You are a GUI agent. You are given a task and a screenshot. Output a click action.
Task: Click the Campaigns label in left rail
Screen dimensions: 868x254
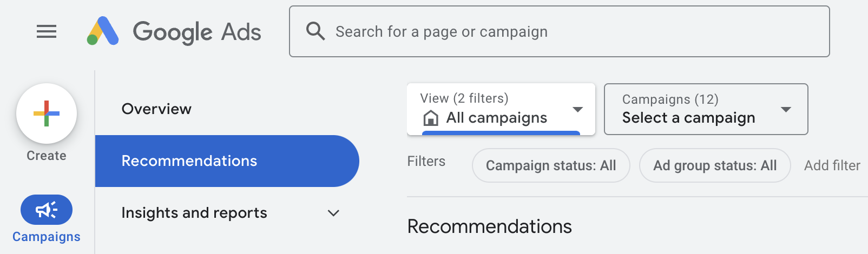(47, 237)
